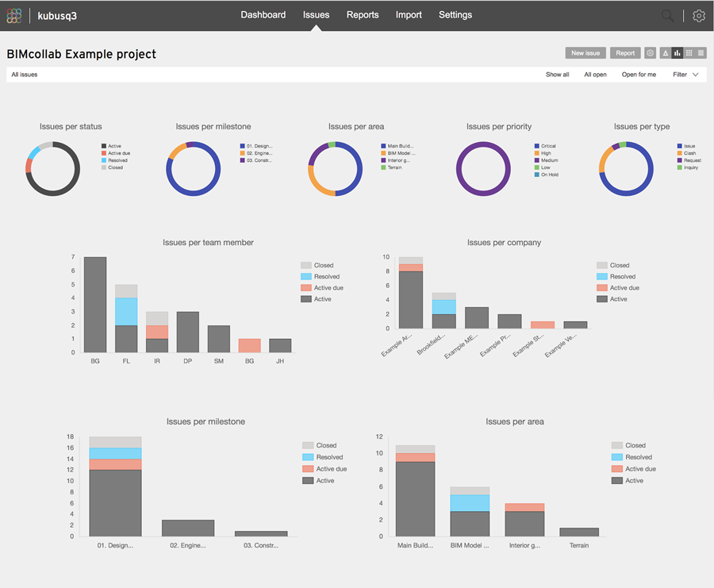This screenshot has height=588, width=714.
Task: Go to the Dashboard menu item
Action: click(x=263, y=14)
